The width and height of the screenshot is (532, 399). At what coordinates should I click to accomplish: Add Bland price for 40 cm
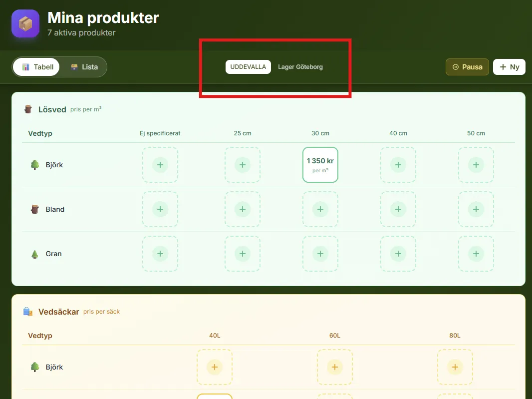click(398, 209)
